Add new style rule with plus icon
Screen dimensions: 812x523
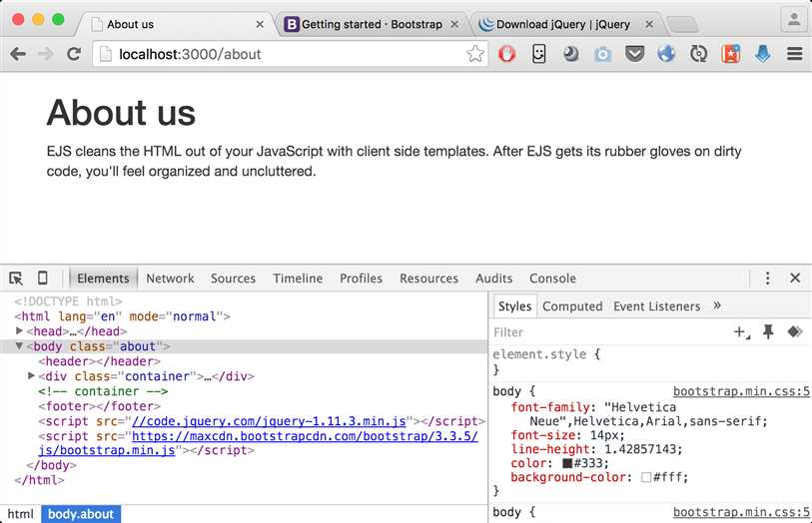[x=741, y=331]
